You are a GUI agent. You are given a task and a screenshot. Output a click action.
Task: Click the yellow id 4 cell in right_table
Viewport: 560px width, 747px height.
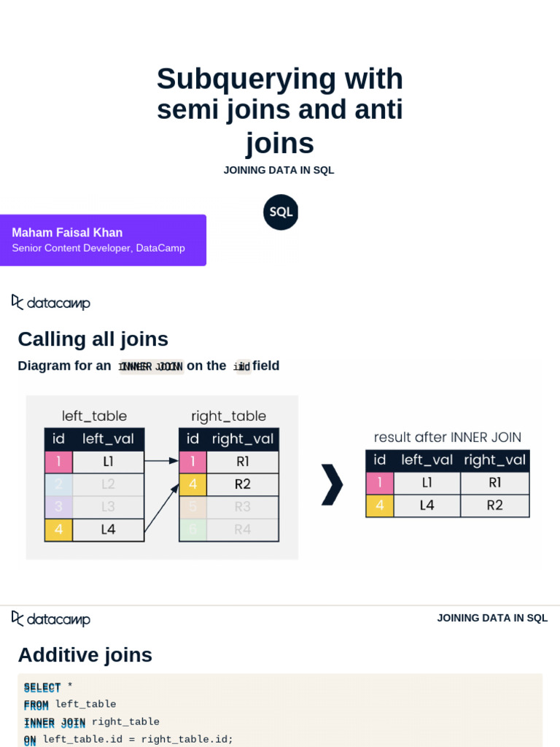193,484
